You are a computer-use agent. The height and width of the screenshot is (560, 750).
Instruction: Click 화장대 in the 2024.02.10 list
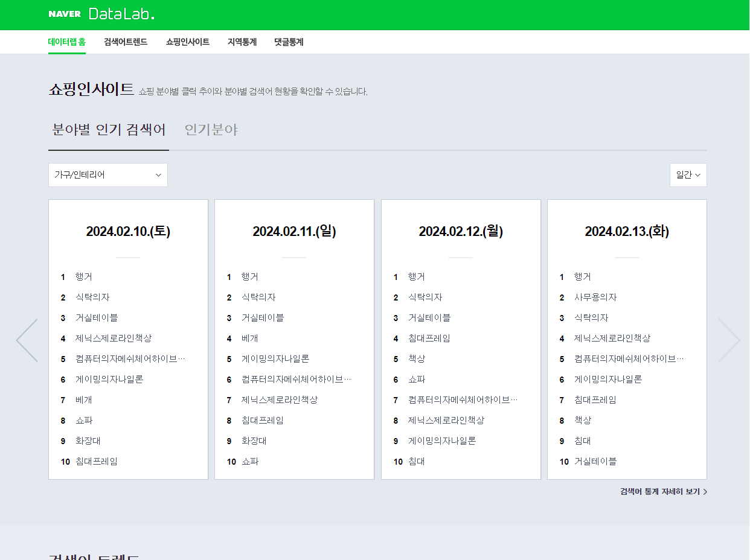click(x=88, y=441)
